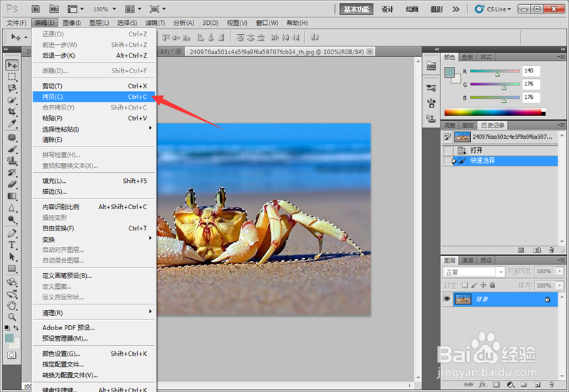Toggle Quick Mask mode in toolbox
This screenshot has width=569, height=392.
11,355
